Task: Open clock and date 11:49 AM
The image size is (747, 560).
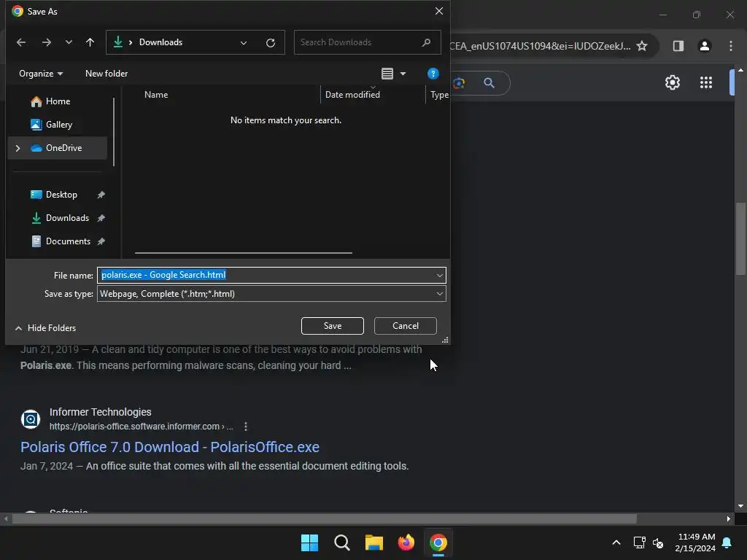Action: coord(695,542)
